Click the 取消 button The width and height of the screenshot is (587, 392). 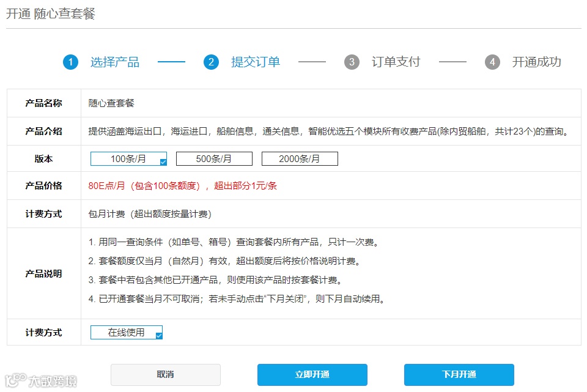click(x=166, y=375)
